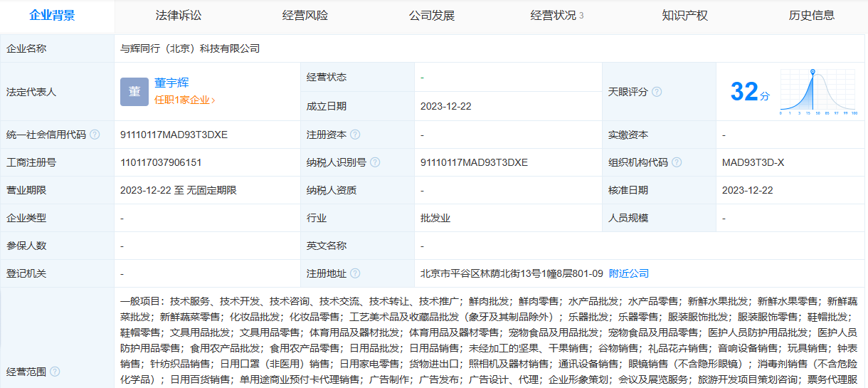
Task: Click the 董 avatar icon
Action: 134,92
